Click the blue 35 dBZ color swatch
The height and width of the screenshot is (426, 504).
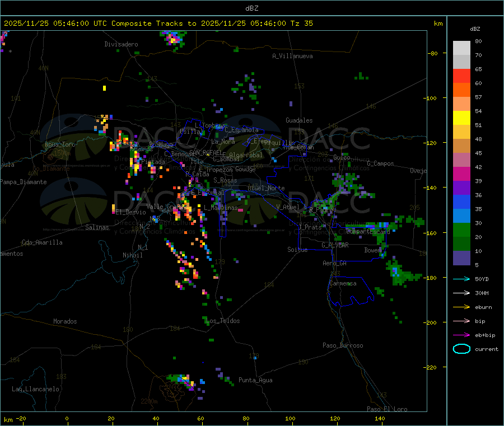(x=461, y=202)
